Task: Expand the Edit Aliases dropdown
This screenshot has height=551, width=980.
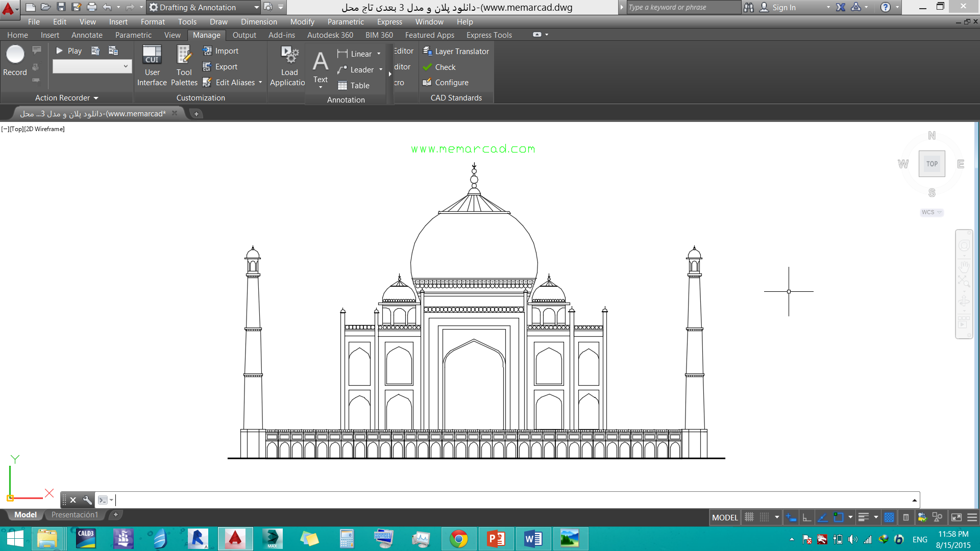Action: coord(260,83)
